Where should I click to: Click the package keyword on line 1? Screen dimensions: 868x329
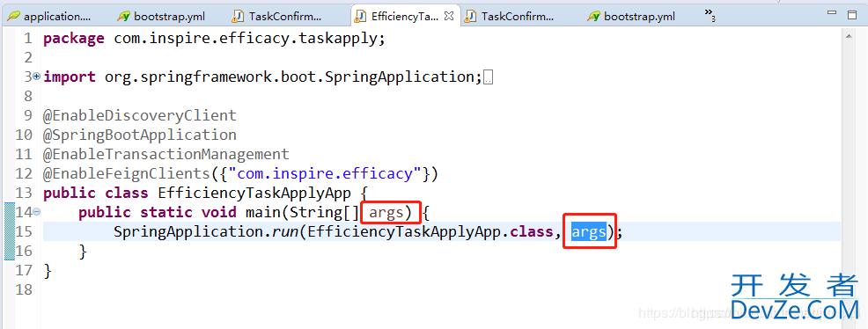coord(74,40)
